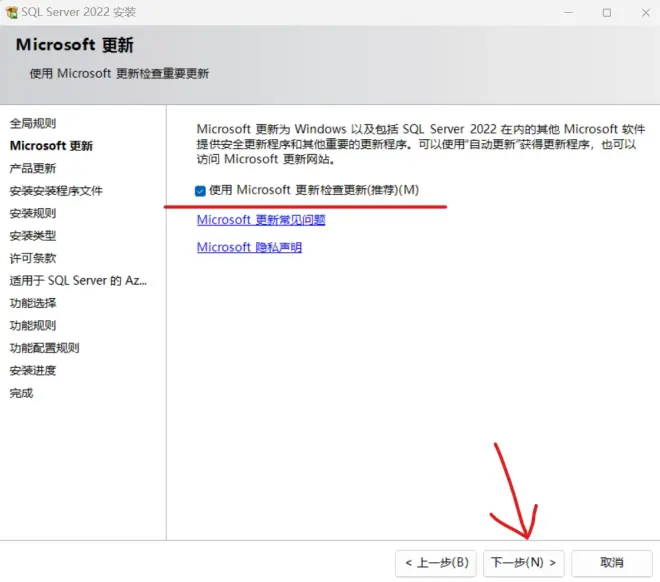Select the 产品更新 step in sidebar
The width and height of the screenshot is (660, 582).
(x=33, y=168)
